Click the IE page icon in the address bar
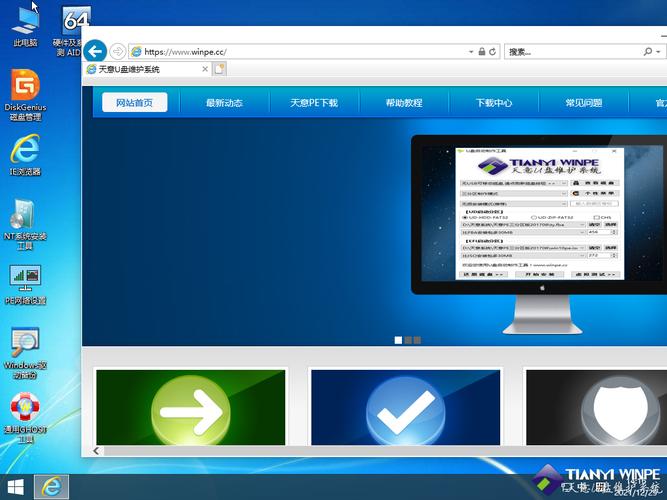667x500 pixels. [x=136, y=51]
